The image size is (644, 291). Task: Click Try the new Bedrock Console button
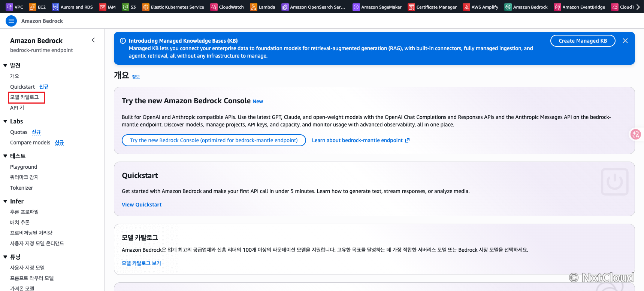coord(214,140)
